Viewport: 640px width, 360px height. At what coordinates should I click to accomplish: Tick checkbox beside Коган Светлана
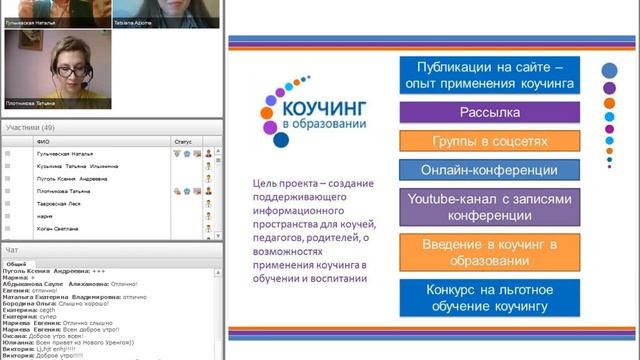click(x=7, y=229)
